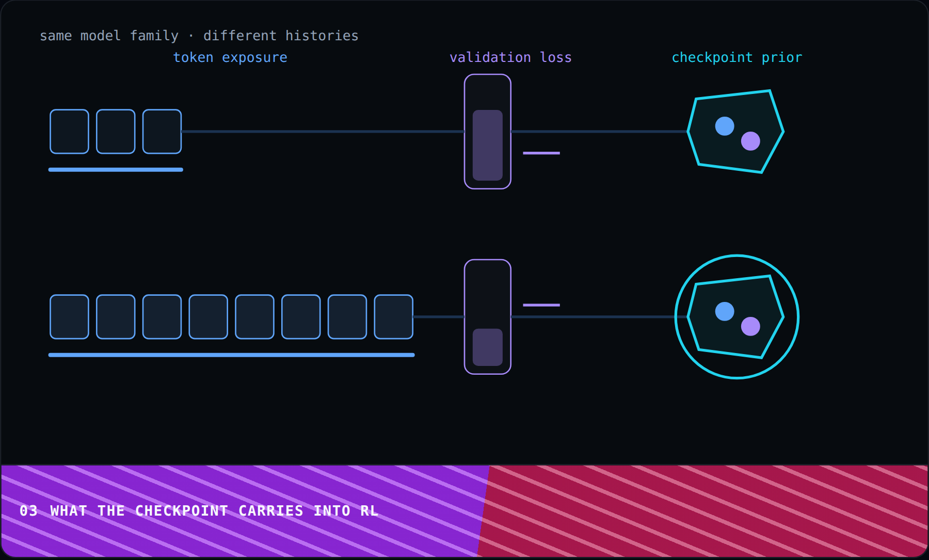Select the blue dot in top checkpoint polygon

coord(725,126)
